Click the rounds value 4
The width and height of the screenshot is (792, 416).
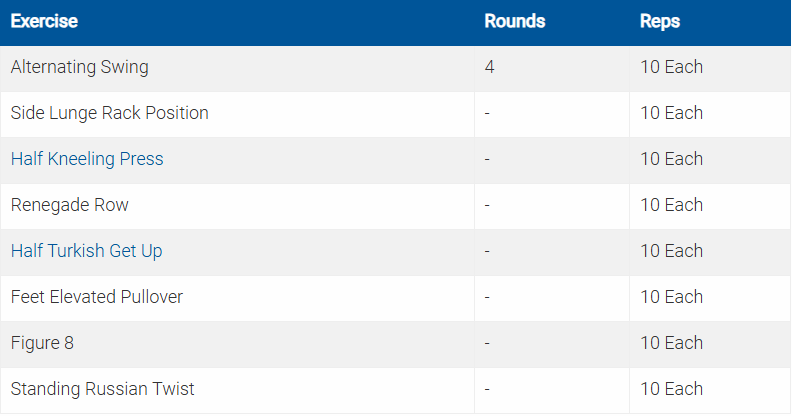coord(489,67)
